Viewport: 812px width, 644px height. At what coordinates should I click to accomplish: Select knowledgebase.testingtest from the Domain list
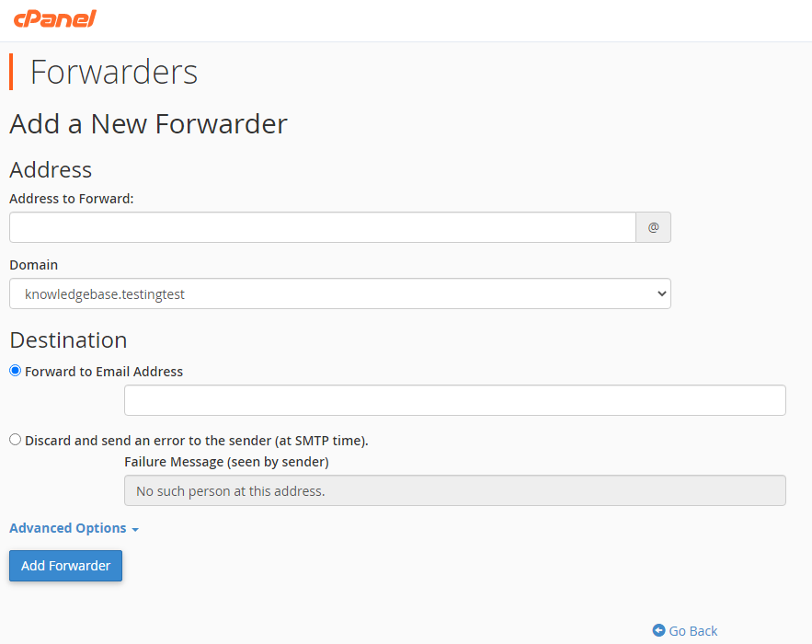340,293
